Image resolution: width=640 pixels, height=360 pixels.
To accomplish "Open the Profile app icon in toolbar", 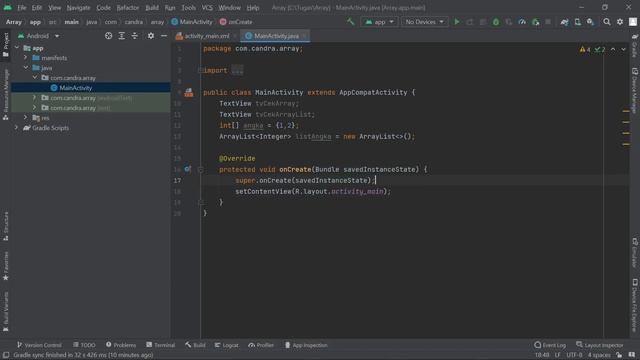I will (x=522, y=22).
